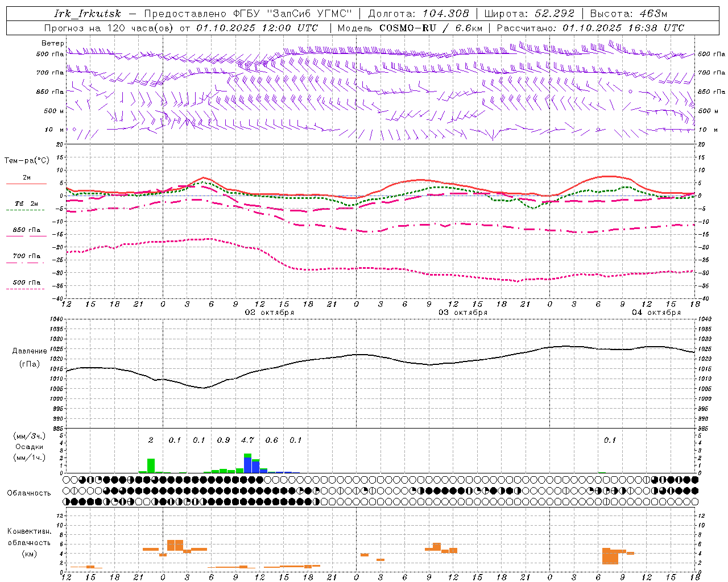
Task: Click the date label "04 октября"
Action: point(656,313)
